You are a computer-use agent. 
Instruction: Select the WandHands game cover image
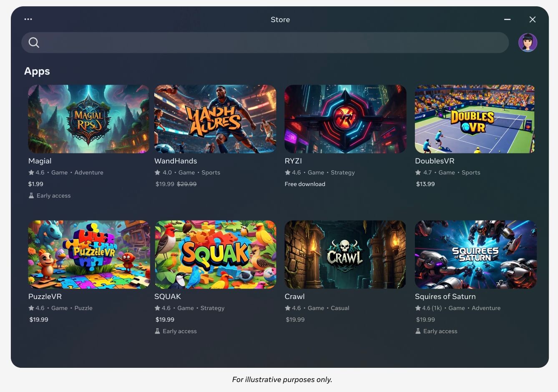point(215,119)
